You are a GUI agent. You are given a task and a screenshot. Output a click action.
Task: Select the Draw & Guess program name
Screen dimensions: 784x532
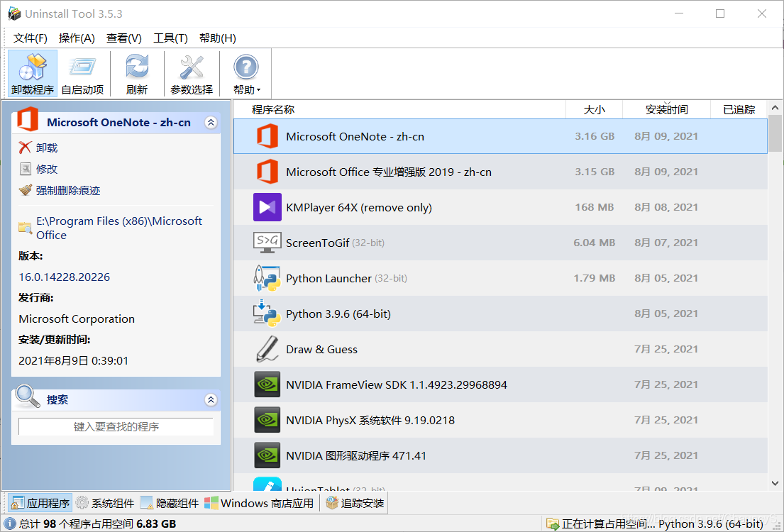point(321,350)
